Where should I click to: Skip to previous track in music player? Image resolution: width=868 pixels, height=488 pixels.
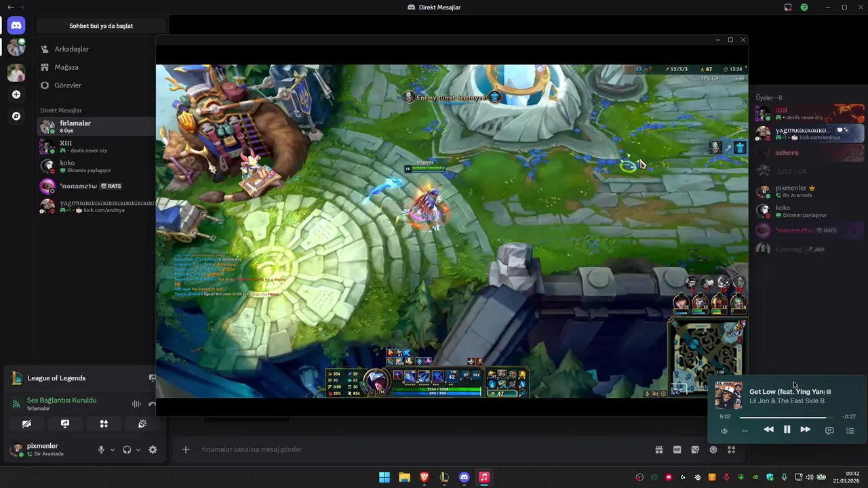[768, 429]
